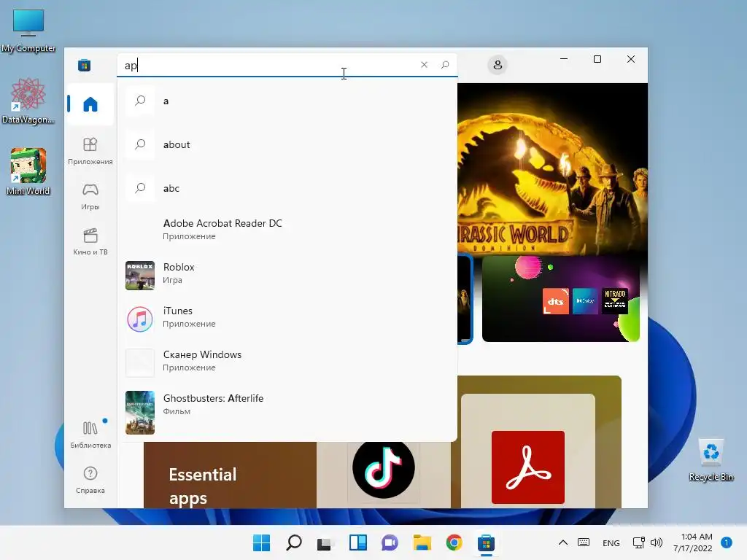The image size is (747, 560).
Task: Click the magnifier search icon in search box
Action: click(x=445, y=65)
